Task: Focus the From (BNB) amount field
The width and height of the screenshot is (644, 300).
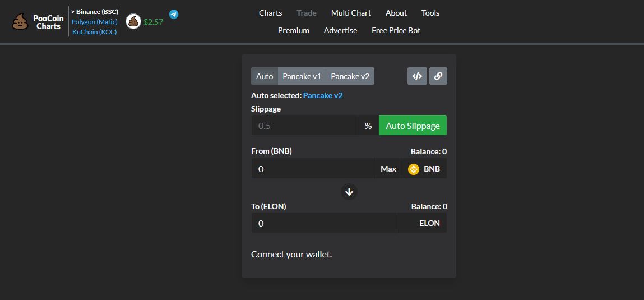Action: point(314,169)
